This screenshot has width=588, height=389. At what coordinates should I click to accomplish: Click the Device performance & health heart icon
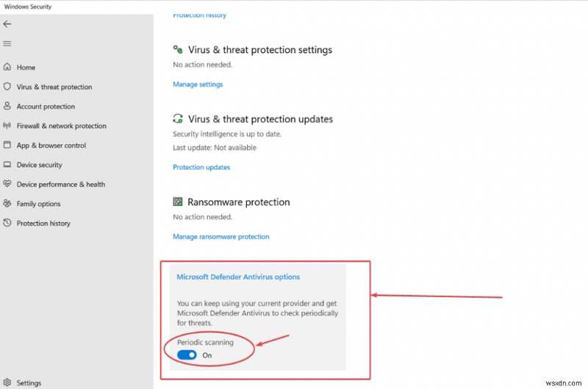pos(7,185)
